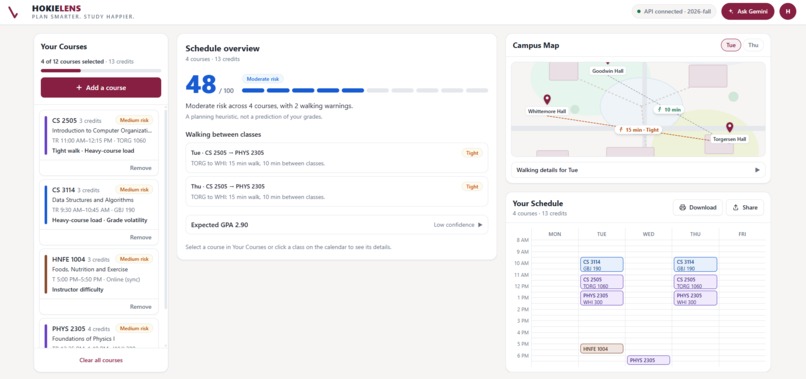The image size is (806, 379).
Task: Open the Thursday PHYS 2305 WHI 300 block
Action: point(695,299)
